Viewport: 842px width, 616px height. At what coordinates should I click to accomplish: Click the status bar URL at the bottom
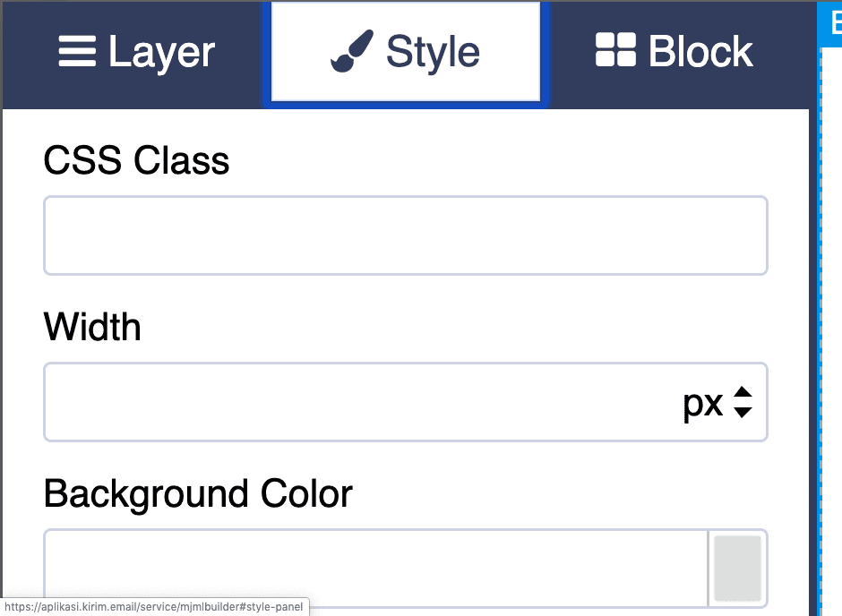click(x=155, y=607)
